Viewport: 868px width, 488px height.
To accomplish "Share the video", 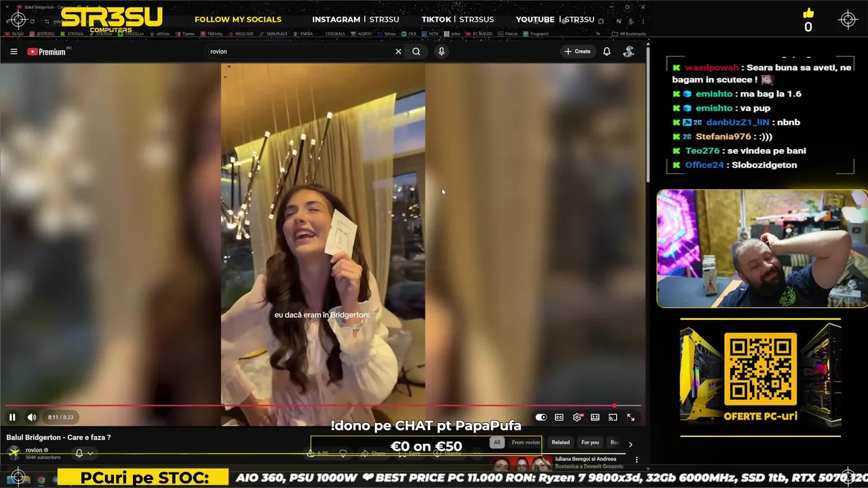I will 373,453.
